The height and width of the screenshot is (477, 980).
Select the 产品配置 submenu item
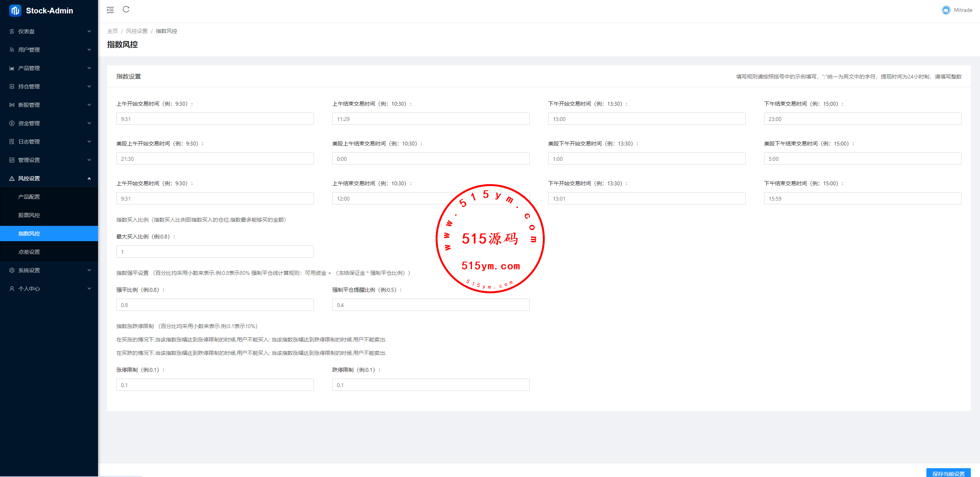[x=29, y=197]
